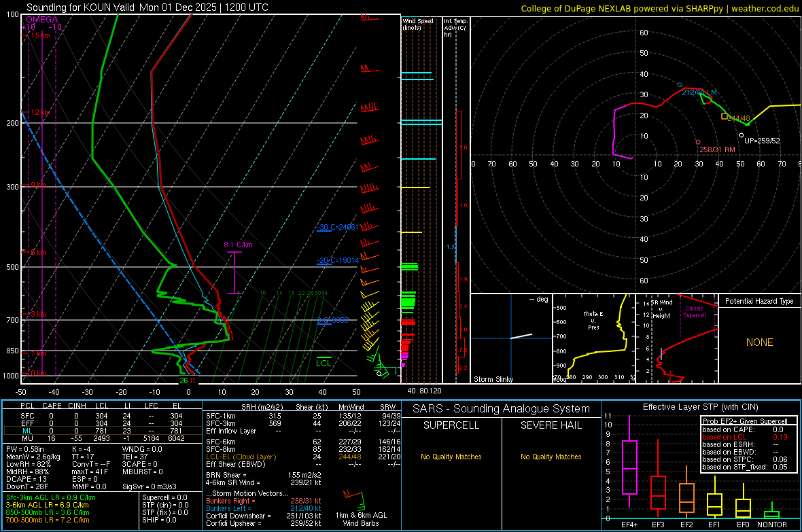Click the 700-500mb LR = 7.2 C/km line
Viewport: 802px width, 532px height.
[x=48, y=520]
